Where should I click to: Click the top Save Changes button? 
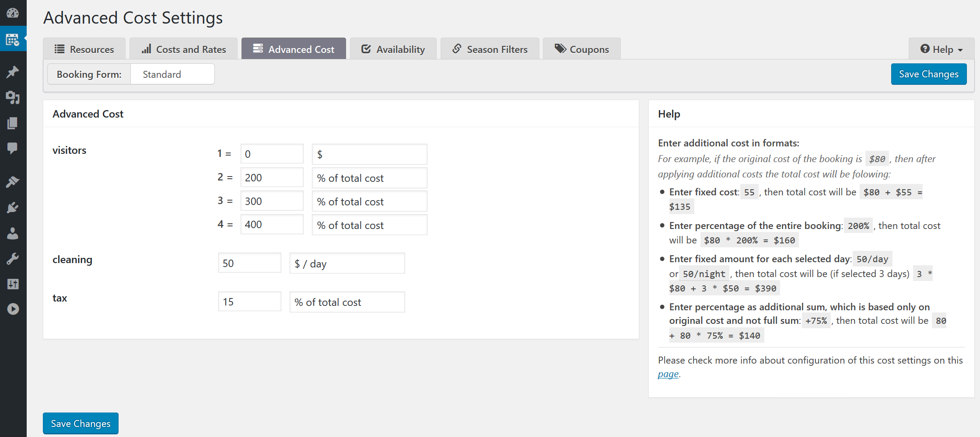[929, 74]
